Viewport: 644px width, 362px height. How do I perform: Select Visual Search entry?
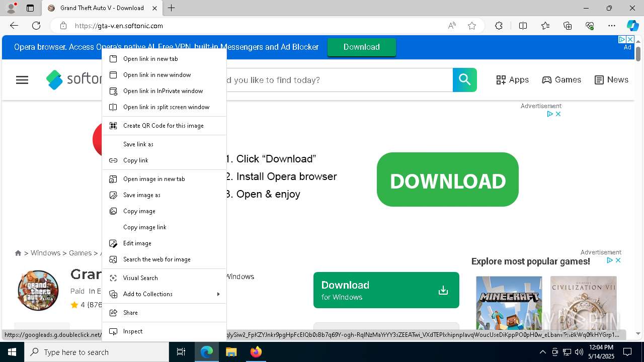[164, 278]
